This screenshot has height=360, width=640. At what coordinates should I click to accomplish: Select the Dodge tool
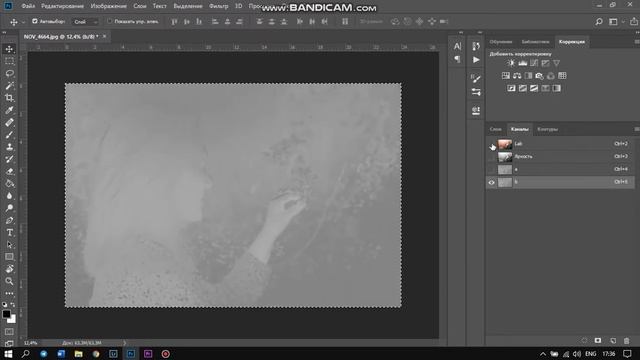(9, 208)
